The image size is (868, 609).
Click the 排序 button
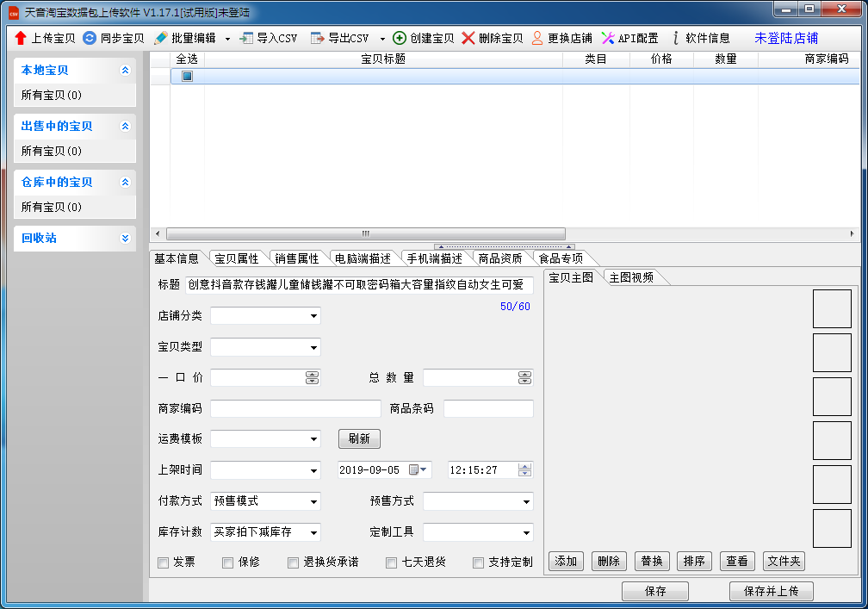coord(694,562)
